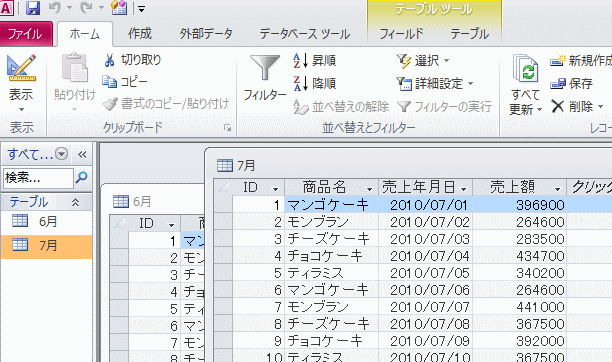Click the magnifier search icon in navigation pane
612x362 pixels.
(x=82, y=178)
